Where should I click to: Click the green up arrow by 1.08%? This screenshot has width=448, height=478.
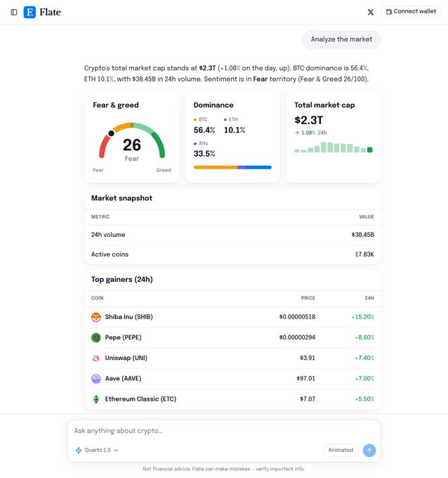[297, 133]
